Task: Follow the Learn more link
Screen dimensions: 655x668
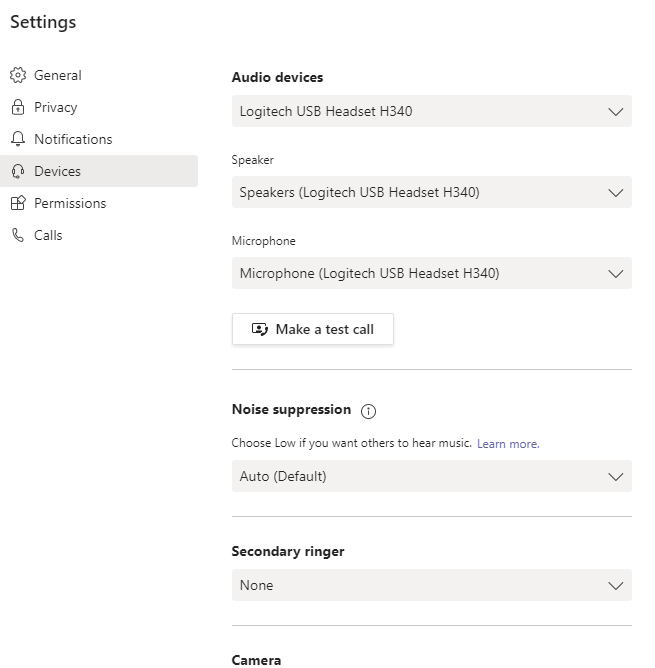Action: coord(508,444)
